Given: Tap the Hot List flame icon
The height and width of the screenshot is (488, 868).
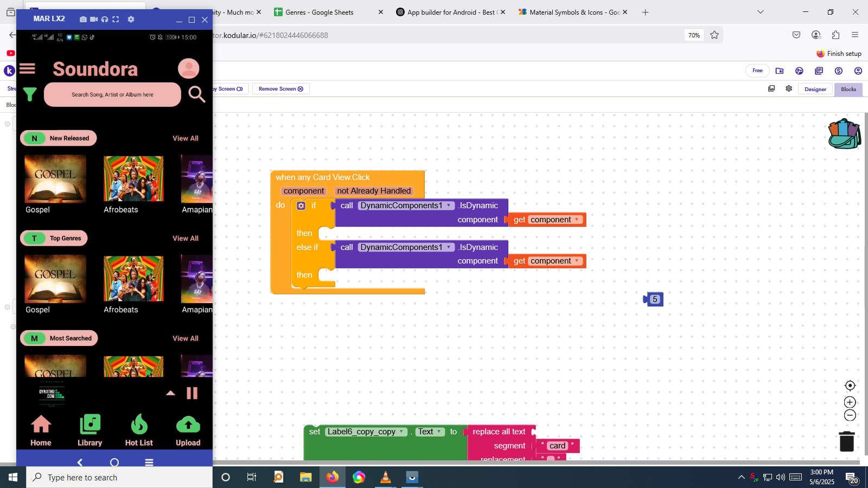Looking at the screenshot, I should coord(139,425).
